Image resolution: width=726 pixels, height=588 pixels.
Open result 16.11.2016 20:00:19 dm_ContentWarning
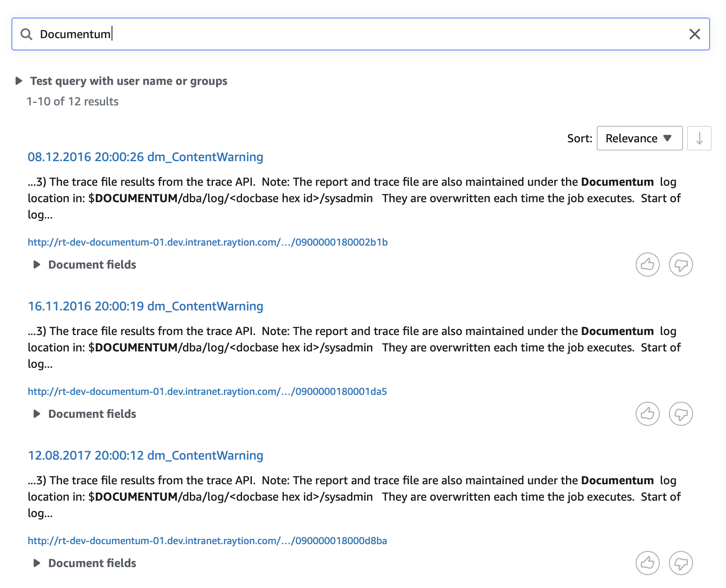[x=145, y=306]
